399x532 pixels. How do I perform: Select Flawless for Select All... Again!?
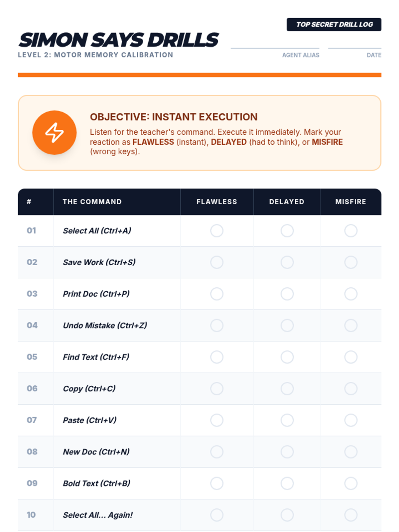tap(217, 515)
